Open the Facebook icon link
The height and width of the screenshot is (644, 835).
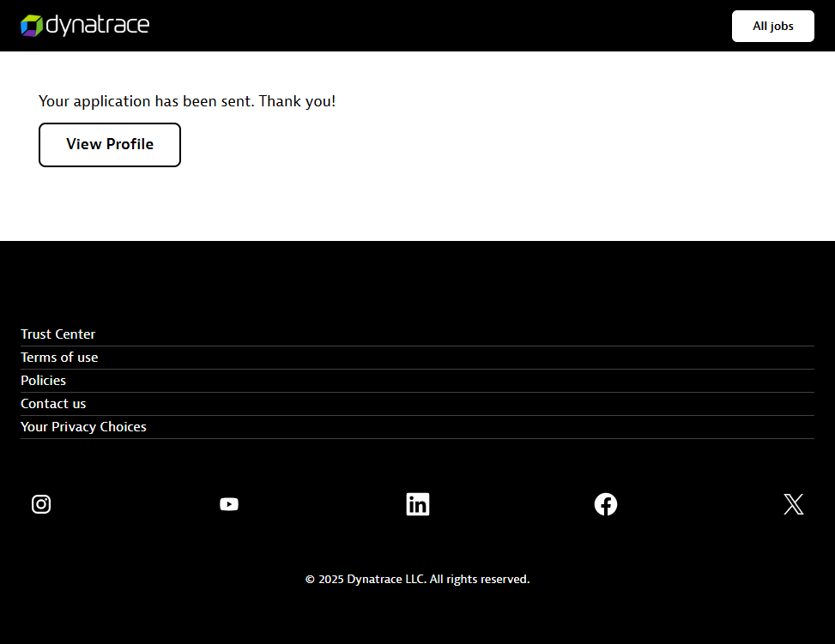[606, 504]
